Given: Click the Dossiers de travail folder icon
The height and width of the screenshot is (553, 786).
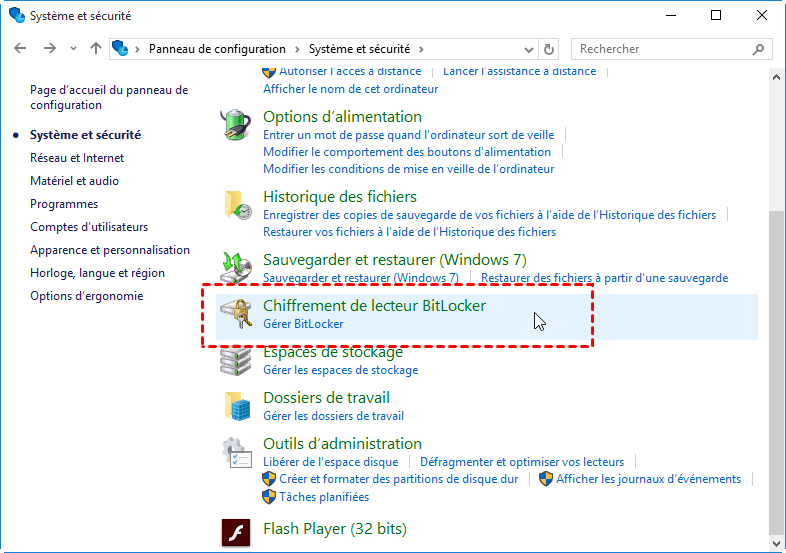Looking at the screenshot, I should coord(237,406).
